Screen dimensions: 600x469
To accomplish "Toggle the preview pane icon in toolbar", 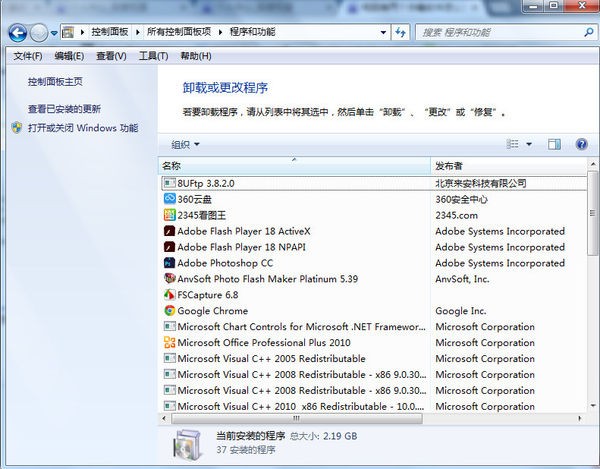I will click(554, 144).
